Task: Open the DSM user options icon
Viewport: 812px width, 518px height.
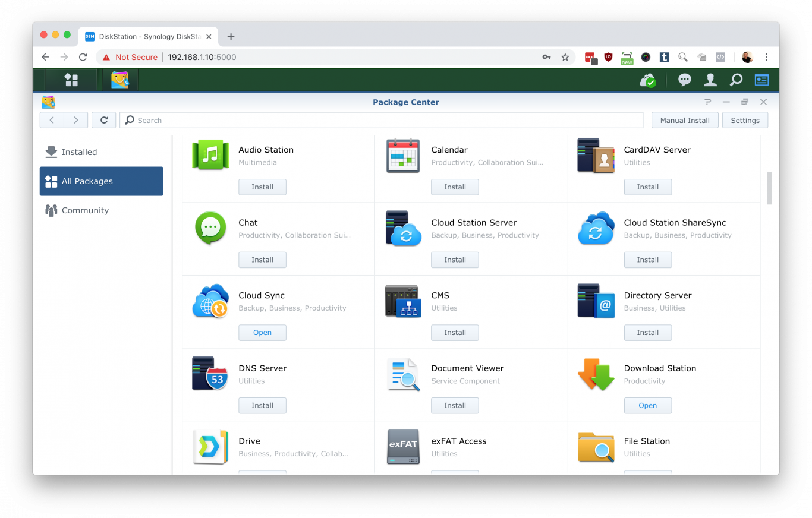Action: pos(710,80)
